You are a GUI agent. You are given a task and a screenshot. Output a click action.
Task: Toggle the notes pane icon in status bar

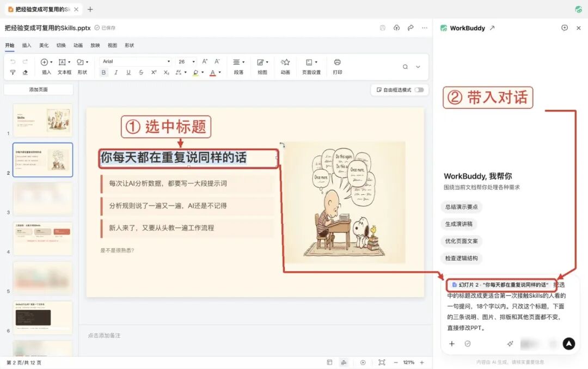tap(344, 362)
